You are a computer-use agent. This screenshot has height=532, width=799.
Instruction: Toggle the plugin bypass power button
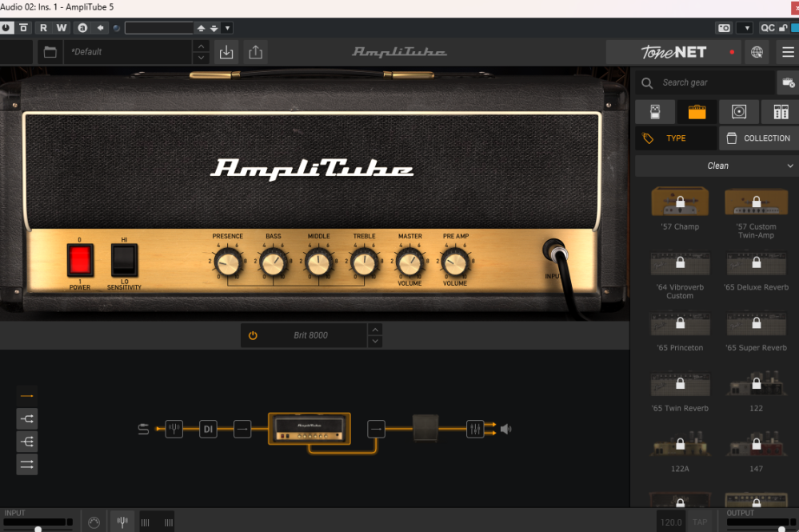click(6, 28)
